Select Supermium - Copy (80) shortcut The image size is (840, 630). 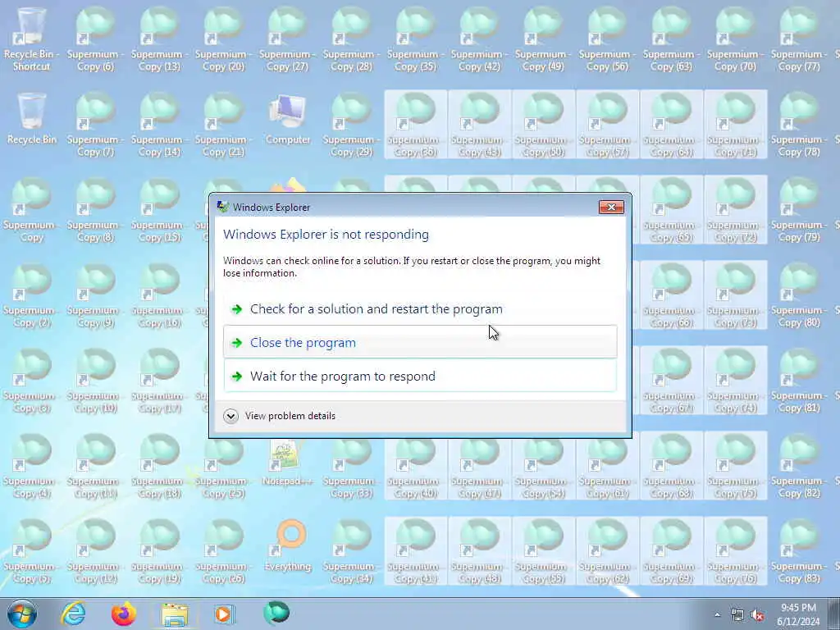pos(799,295)
